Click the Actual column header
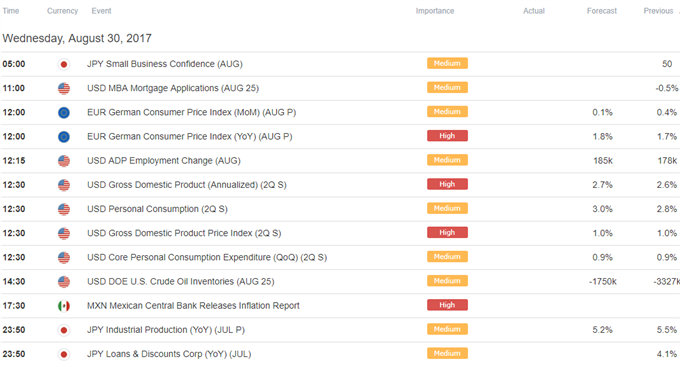Screen dimensions: 680x367 pyautogui.click(x=534, y=11)
